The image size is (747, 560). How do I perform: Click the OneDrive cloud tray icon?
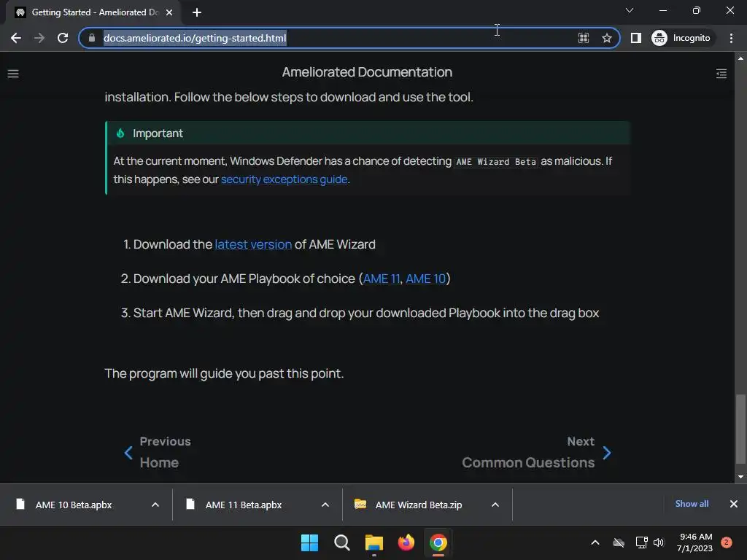click(x=619, y=542)
